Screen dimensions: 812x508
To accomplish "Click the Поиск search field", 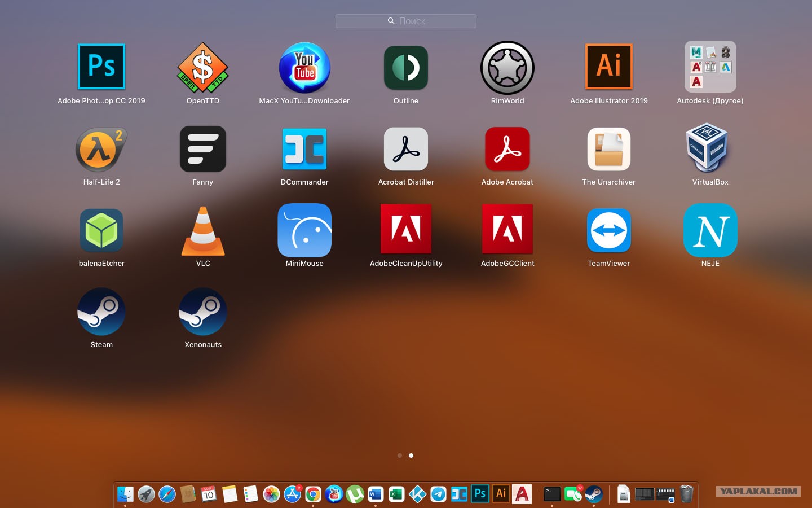I will click(406, 21).
